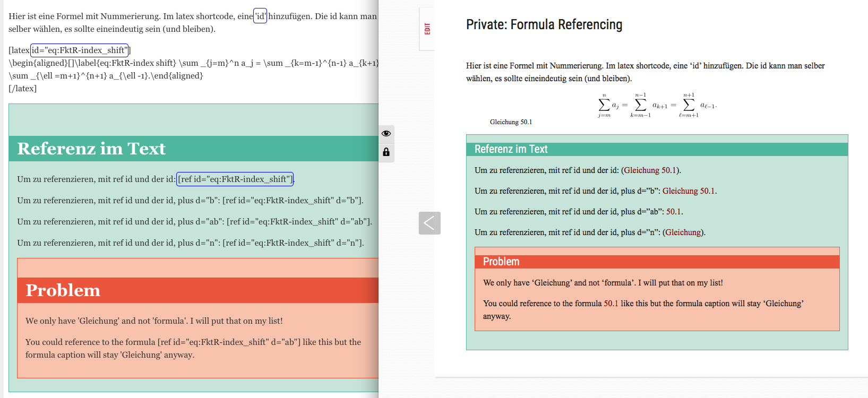
Task: Select the 'Referenz im Text' editor heading
Action: (91, 149)
